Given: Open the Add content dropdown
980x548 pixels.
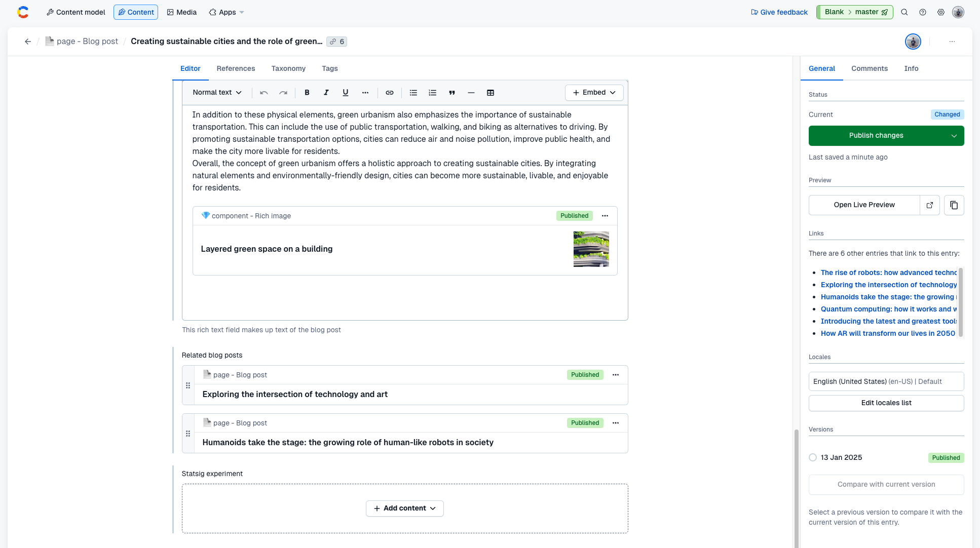Looking at the screenshot, I should coord(404,508).
